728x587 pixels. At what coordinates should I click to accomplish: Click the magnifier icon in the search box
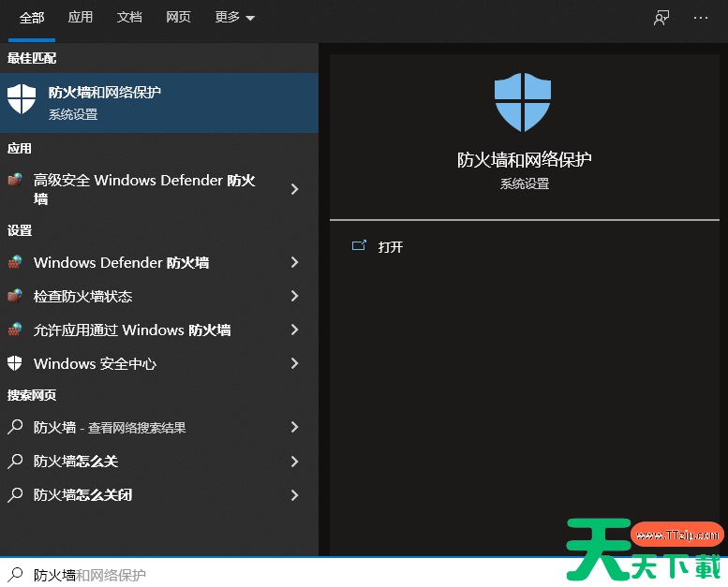[x=15, y=575]
